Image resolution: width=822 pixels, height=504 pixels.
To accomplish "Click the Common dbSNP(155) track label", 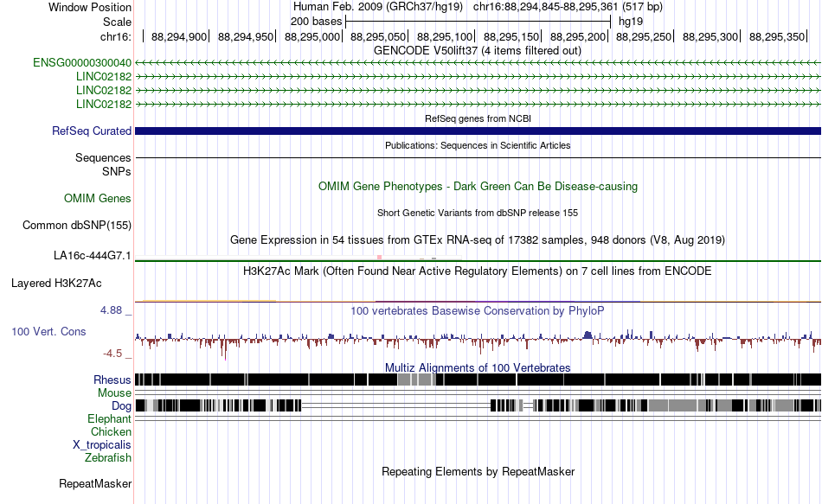I will point(77,226).
